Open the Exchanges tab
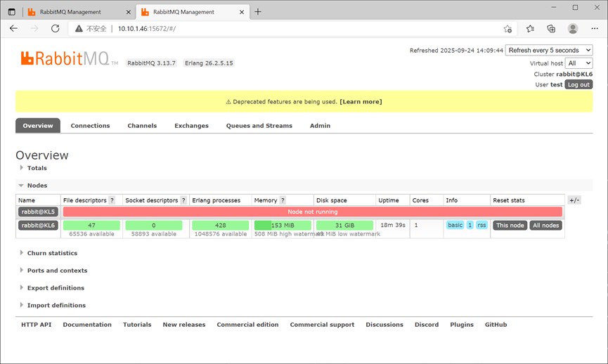 point(191,126)
